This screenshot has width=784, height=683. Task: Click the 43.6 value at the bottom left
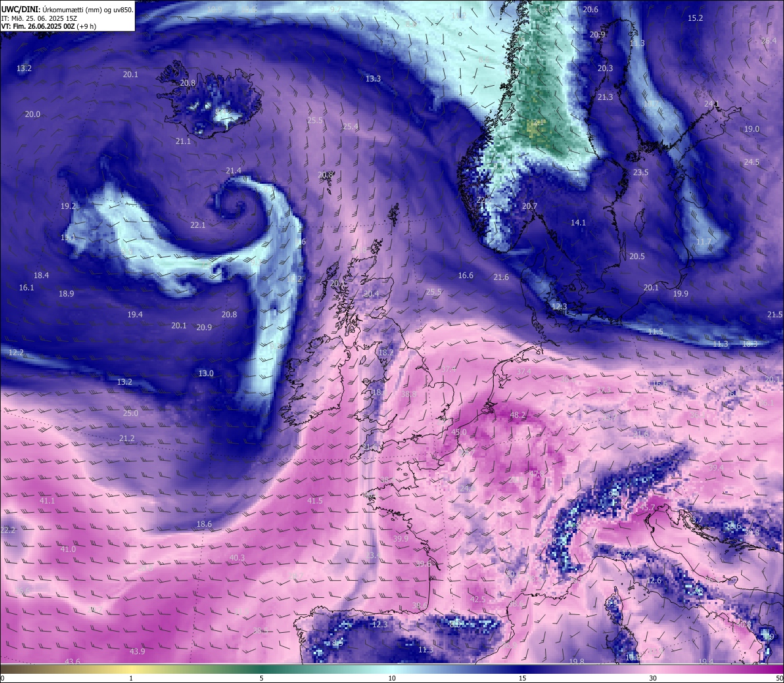[x=72, y=662]
